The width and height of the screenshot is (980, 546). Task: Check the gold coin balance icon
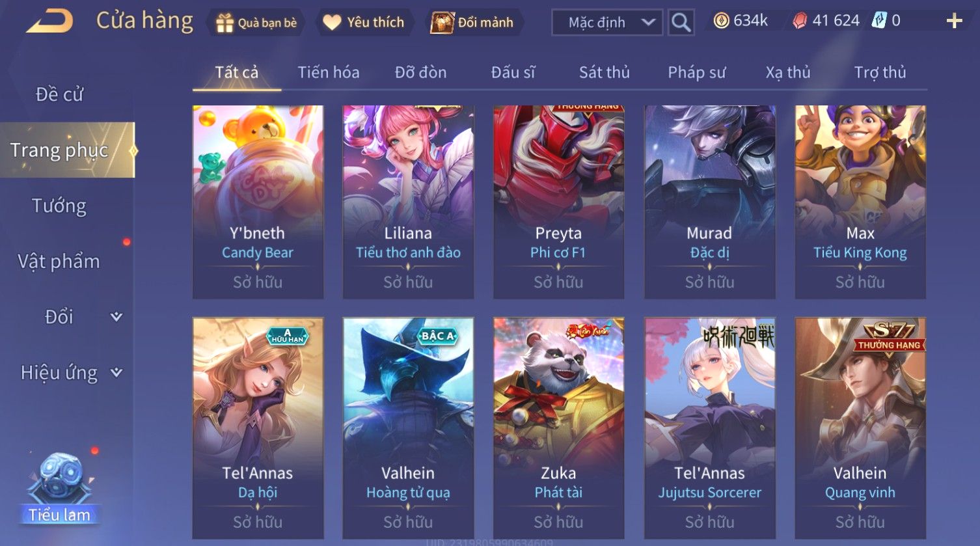click(721, 21)
